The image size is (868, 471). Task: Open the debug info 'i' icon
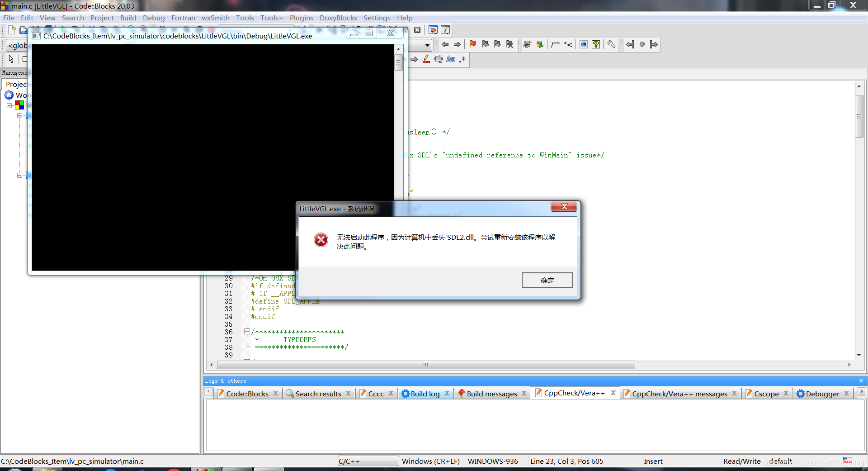[445, 30]
